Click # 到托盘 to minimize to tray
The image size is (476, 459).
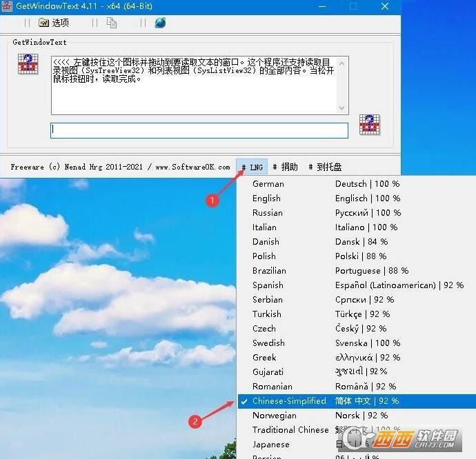(x=325, y=167)
